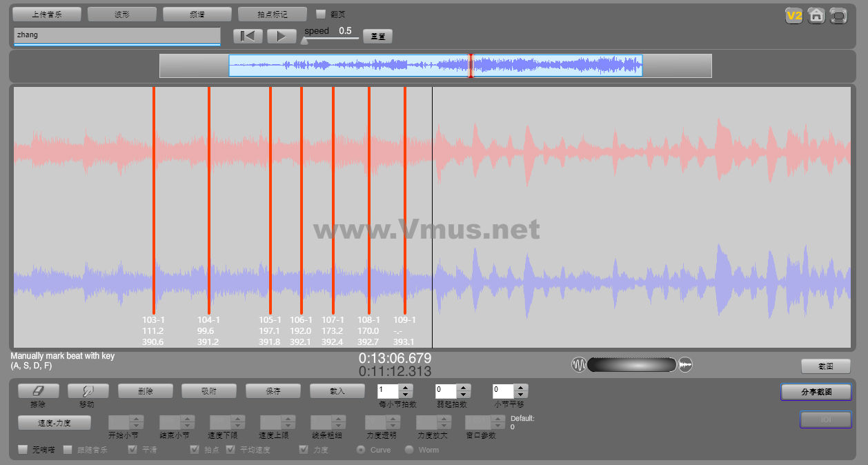This screenshot has width=868, height=465.
Task: Click the 105-1 beat marker line
Action: coord(270,200)
